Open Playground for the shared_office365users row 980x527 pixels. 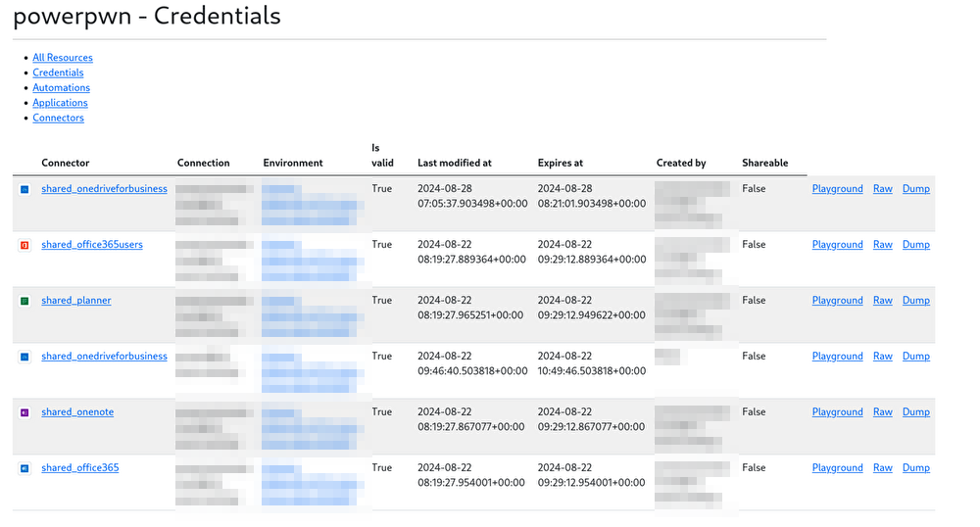pos(837,244)
